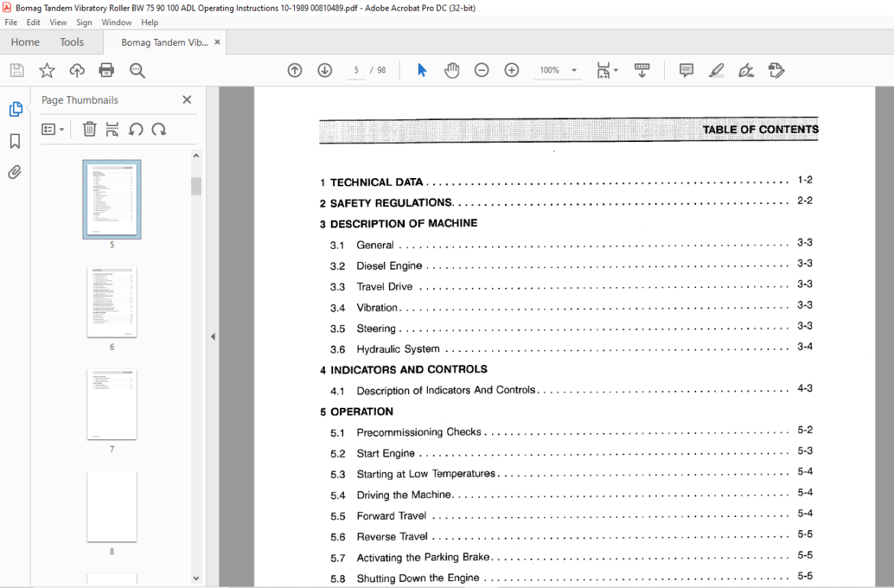Open the Window menu
This screenshot has height=588, width=894.
coord(116,22)
